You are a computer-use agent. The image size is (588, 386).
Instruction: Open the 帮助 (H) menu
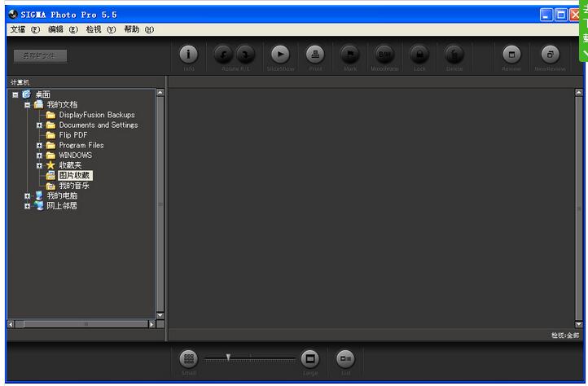(x=139, y=29)
